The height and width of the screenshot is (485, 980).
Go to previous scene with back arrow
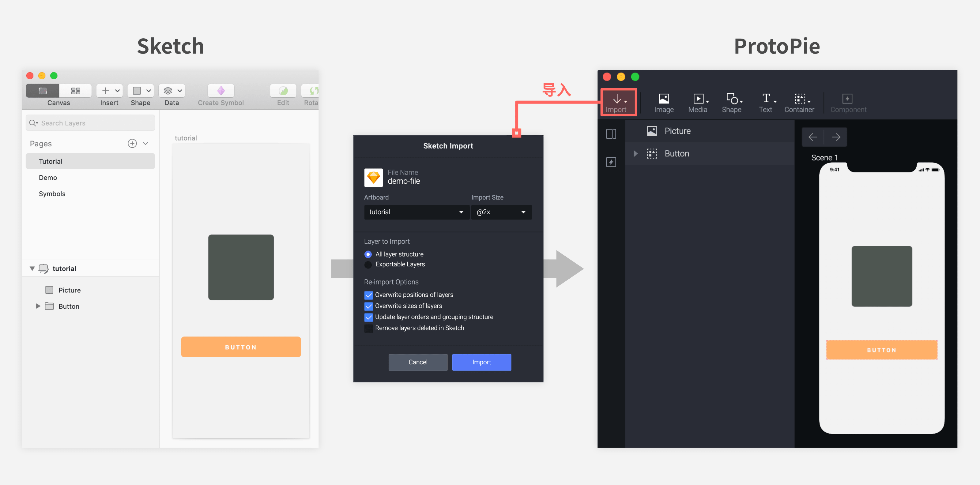click(812, 137)
